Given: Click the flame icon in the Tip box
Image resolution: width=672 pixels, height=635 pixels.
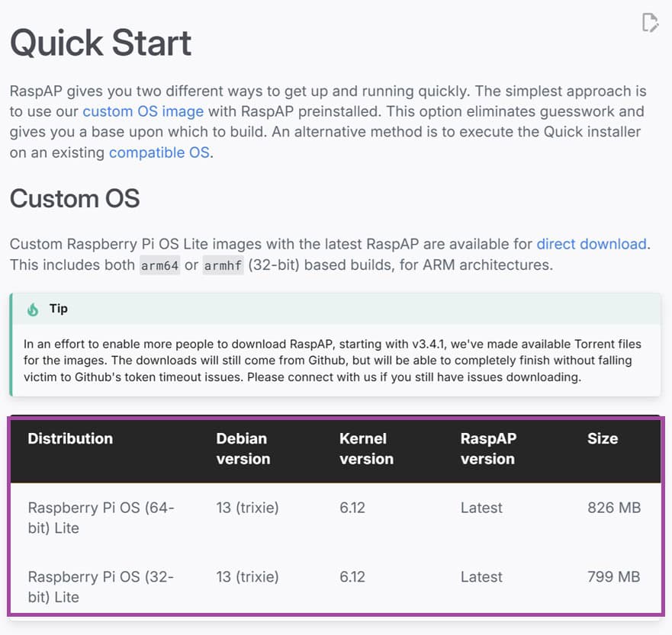Looking at the screenshot, I should 33,309.
